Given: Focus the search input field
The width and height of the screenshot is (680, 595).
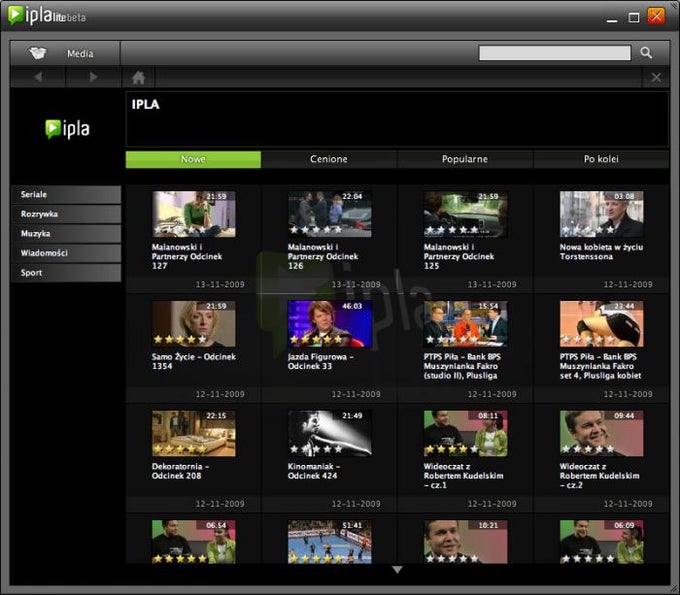Looking at the screenshot, I should [x=555, y=53].
